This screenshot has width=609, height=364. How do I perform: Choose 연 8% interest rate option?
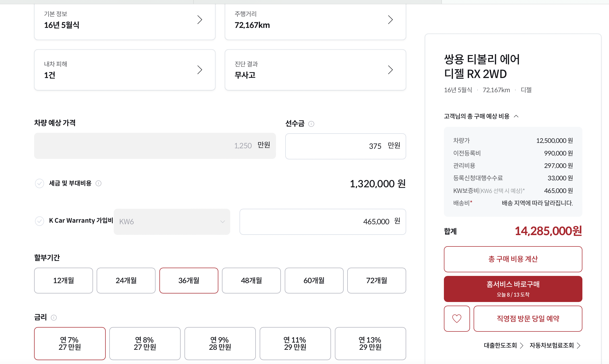pyautogui.click(x=145, y=344)
